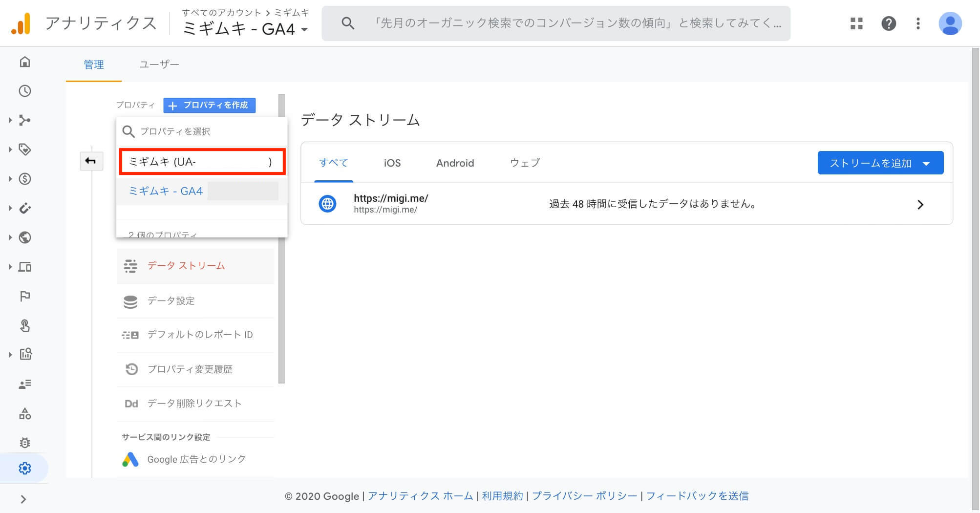This screenshot has height=513, width=980.
Task: Open デフォルトのレポート ID menu item
Action: [x=195, y=335]
